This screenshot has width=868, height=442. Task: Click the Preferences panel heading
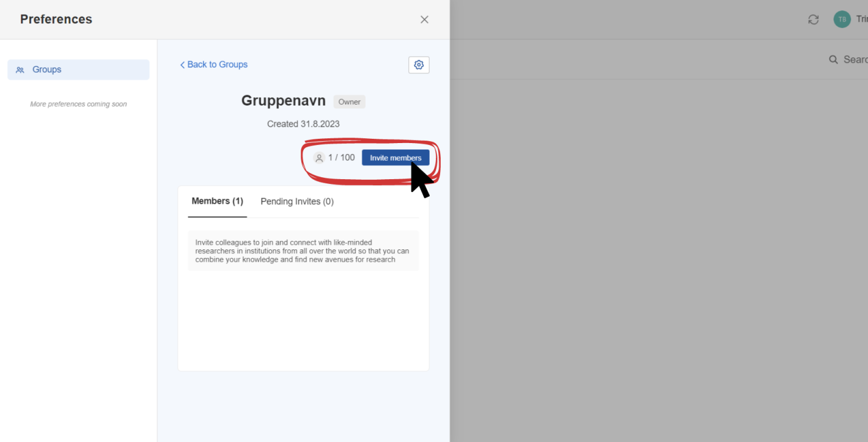(56, 20)
